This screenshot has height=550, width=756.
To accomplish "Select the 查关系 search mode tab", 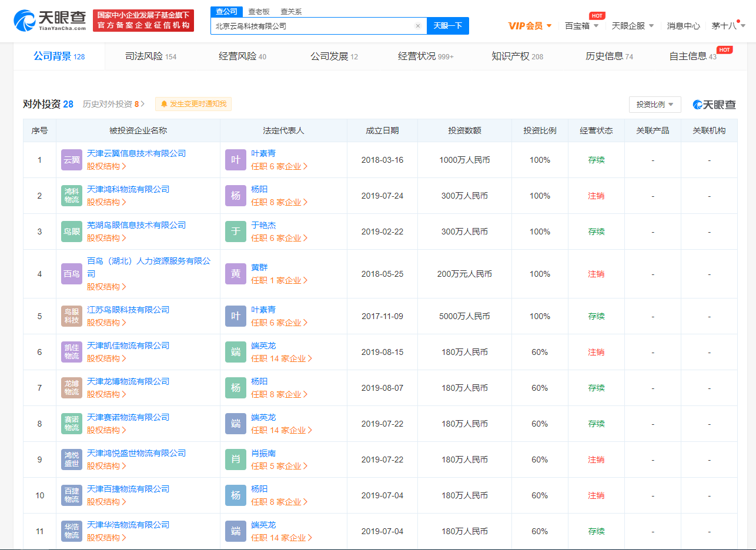I will point(291,12).
